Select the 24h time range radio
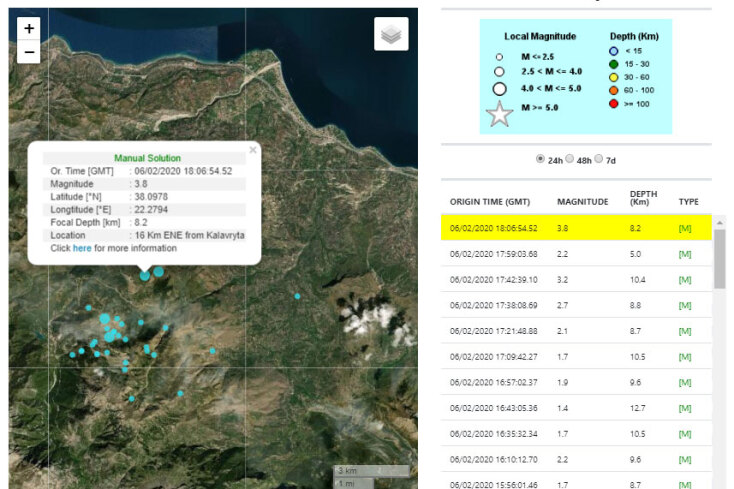This screenshot has width=734, height=489. [541, 158]
